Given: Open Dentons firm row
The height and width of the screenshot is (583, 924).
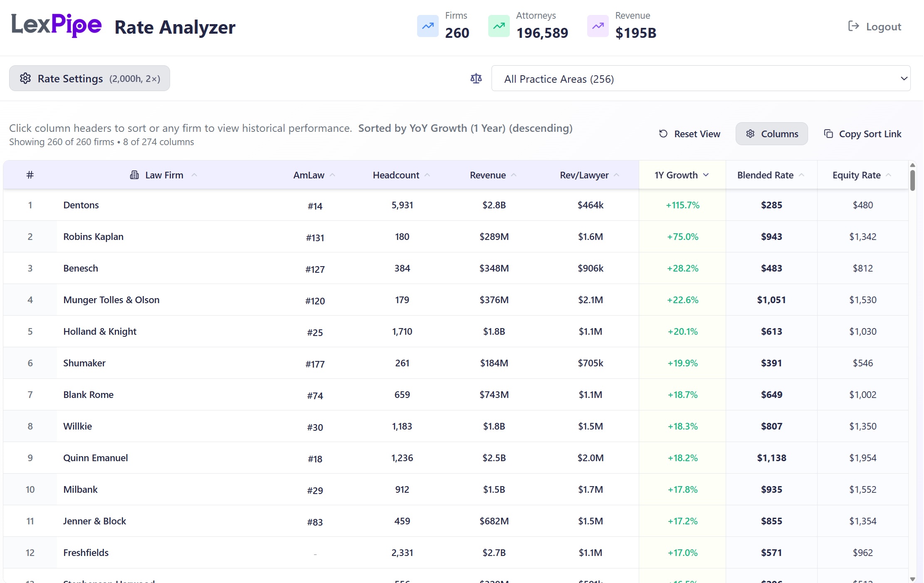Looking at the screenshot, I should point(81,205).
